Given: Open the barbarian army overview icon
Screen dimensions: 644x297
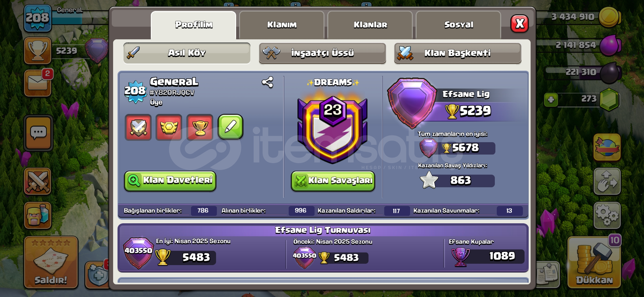Looking at the screenshot, I should [x=38, y=216].
